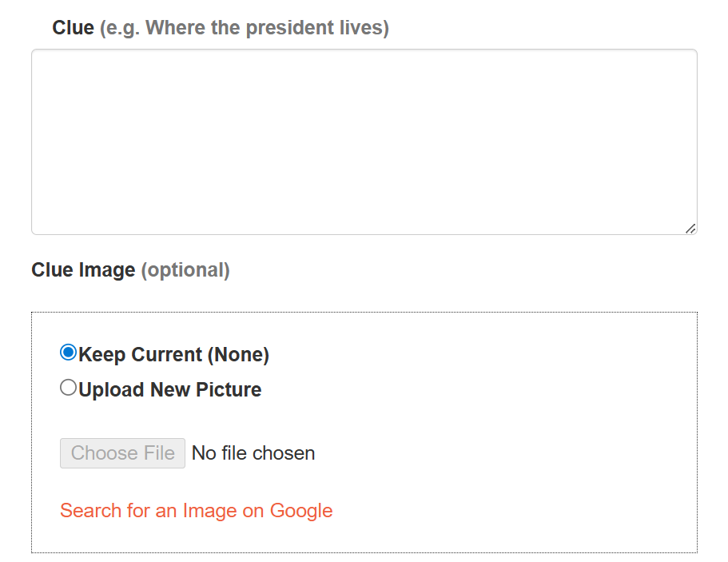Image resolution: width=728 pixels, height=562 pixels.
Task: Click the gray (optional) text
Action: 185,270
